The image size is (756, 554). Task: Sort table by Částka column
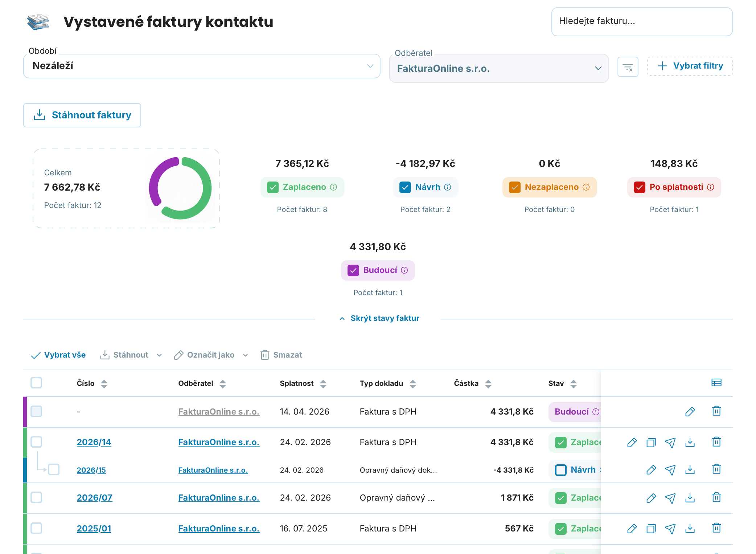click(488, 384)
